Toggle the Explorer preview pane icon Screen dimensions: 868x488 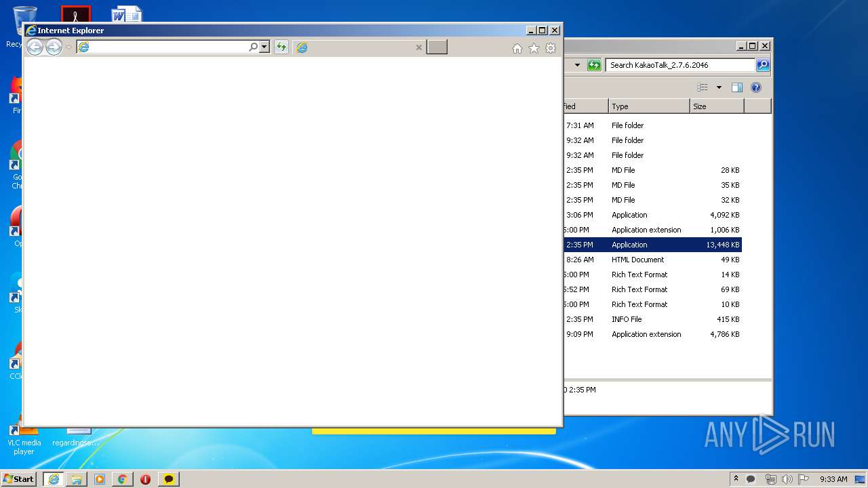click(x=737, y=87)
